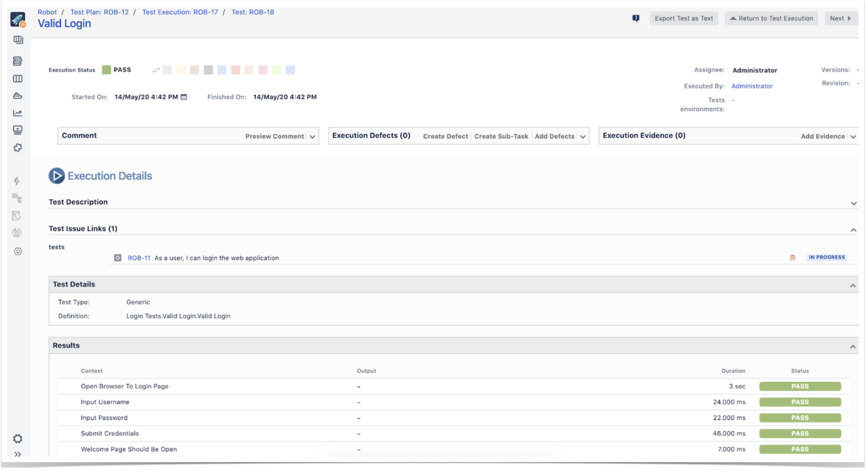Click the green PASS execution status square
This screenshot has width=868, height=470.
(106, 70)
